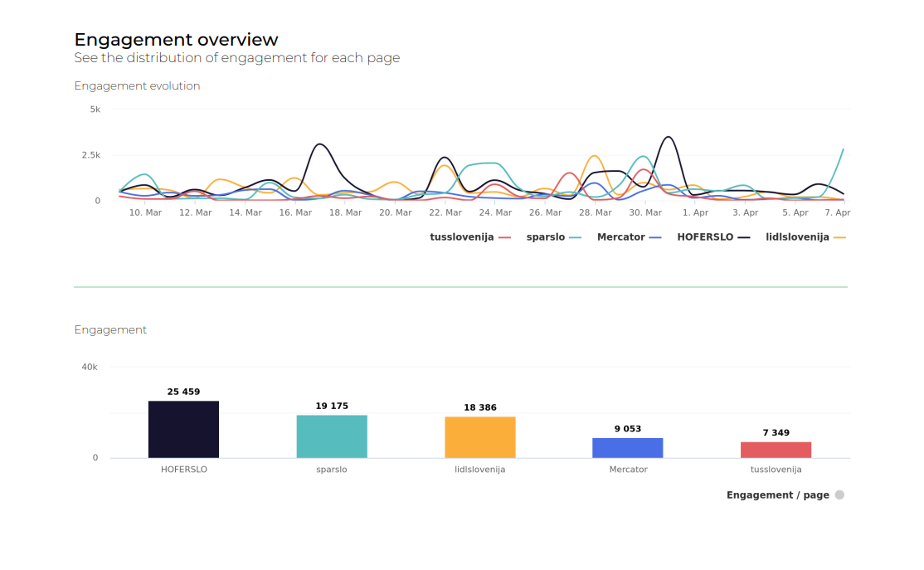Select the tusslovenija red bar
Image resolution: width=924 pixels, height=570 pixels.
(776, 450)
